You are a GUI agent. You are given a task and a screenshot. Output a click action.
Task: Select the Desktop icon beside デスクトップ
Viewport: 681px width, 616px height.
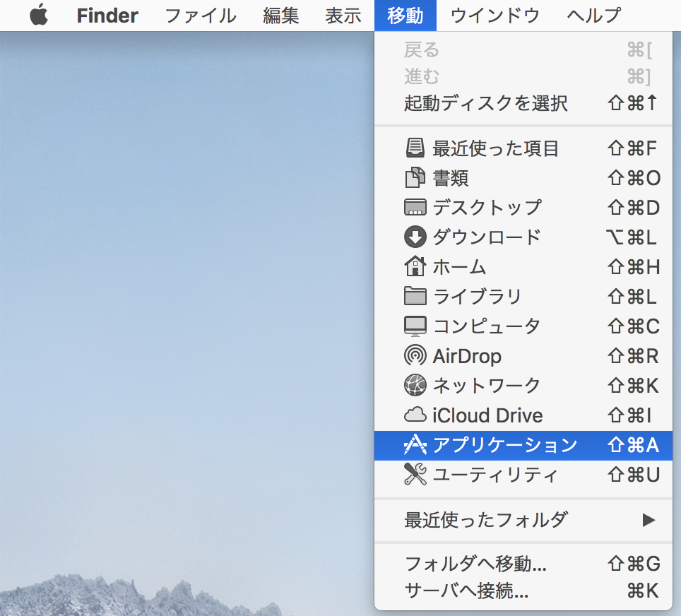pos(415,208)
